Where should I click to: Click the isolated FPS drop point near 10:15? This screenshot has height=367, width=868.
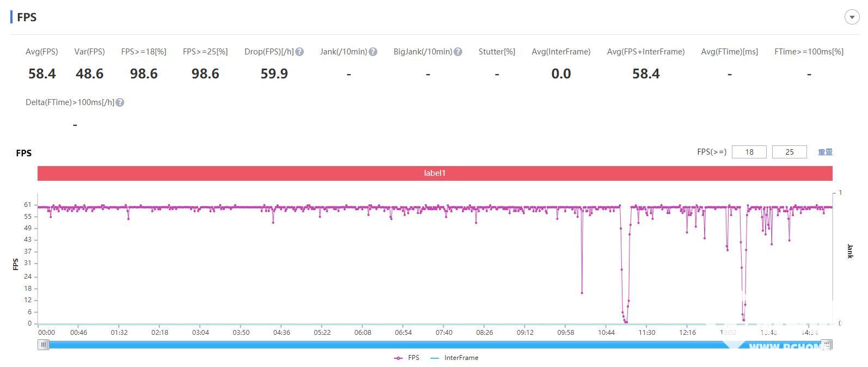pyautogui.click(x=582, y=293)
